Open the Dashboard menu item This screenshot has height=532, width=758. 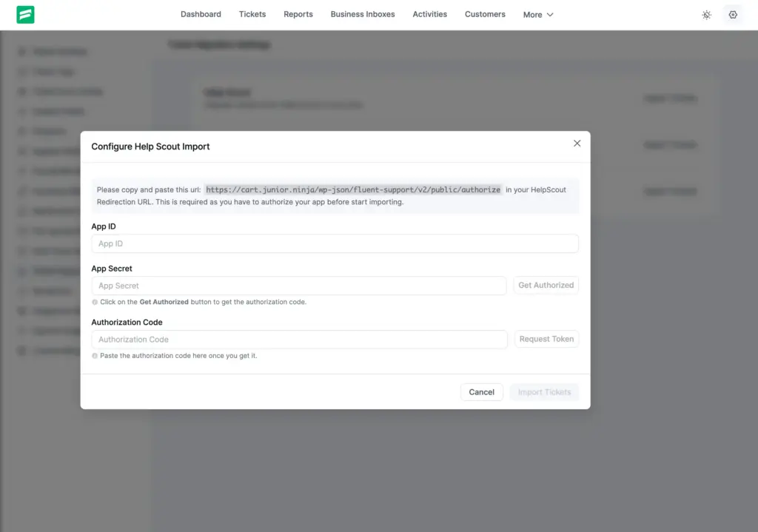click(x=201, y=15)
